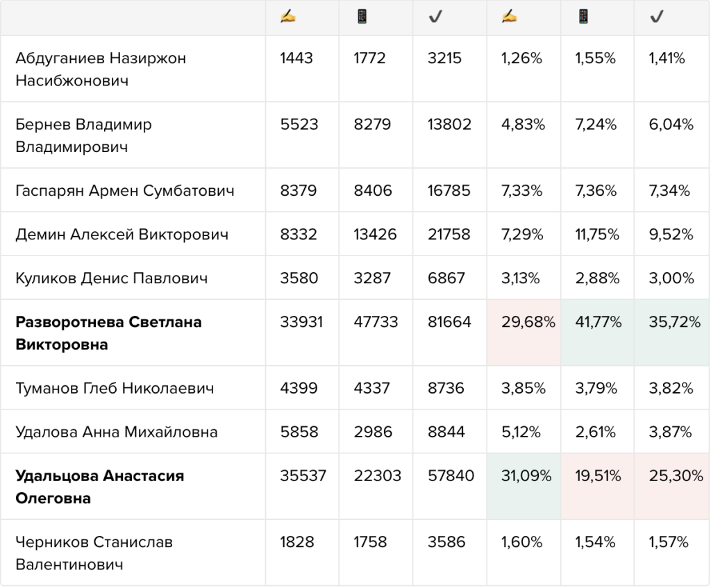Click the 5858 value for Удалова

pos(299,432)
